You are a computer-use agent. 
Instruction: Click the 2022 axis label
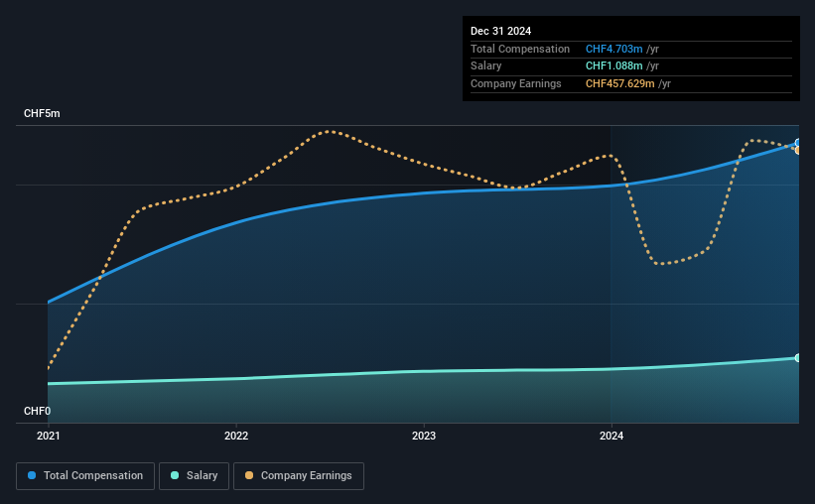tap(236, 436)
